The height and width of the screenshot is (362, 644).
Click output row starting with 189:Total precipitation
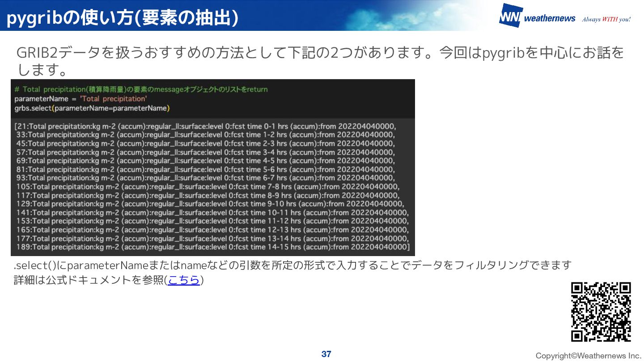point(213,247)
